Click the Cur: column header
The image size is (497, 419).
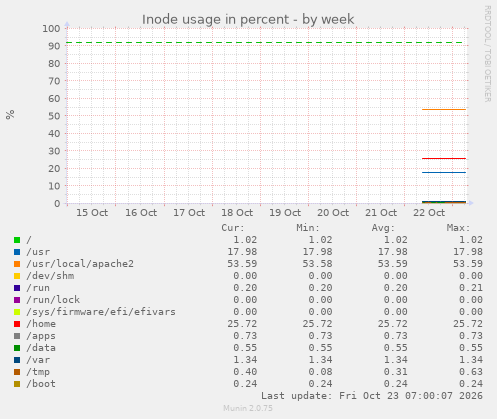pos(233,228)
